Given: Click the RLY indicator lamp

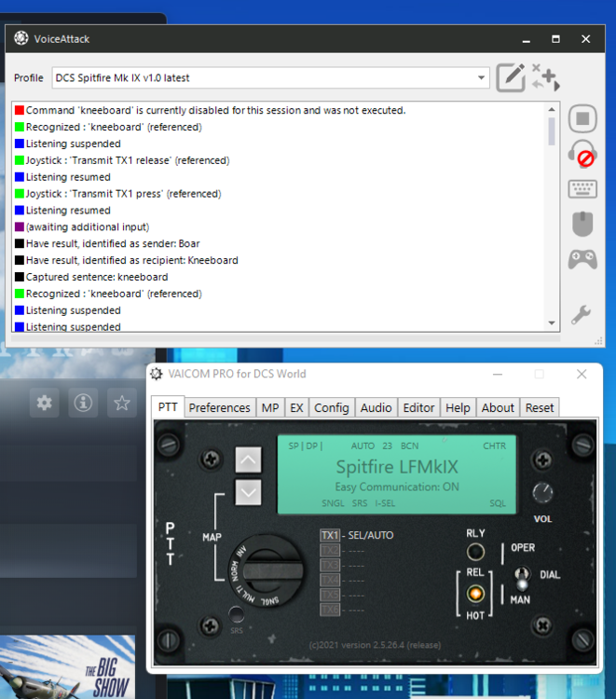Looking at the screenshot, I should [475, 552].
